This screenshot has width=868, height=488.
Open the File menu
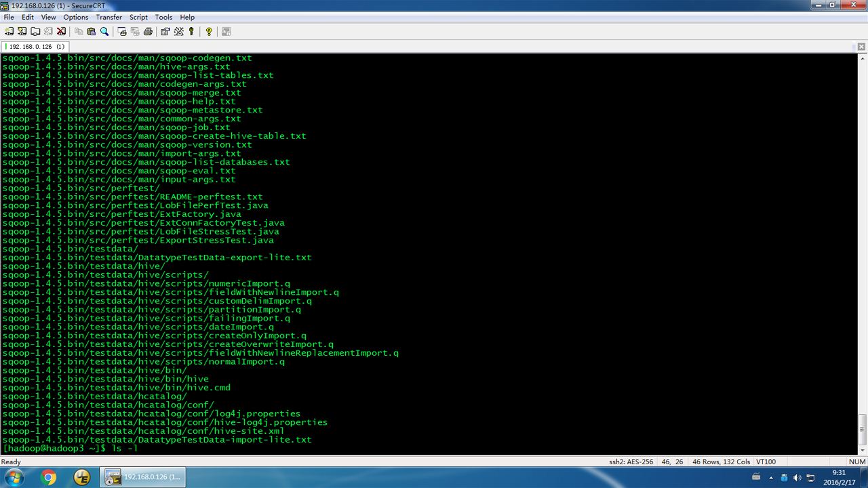(9, 17)
